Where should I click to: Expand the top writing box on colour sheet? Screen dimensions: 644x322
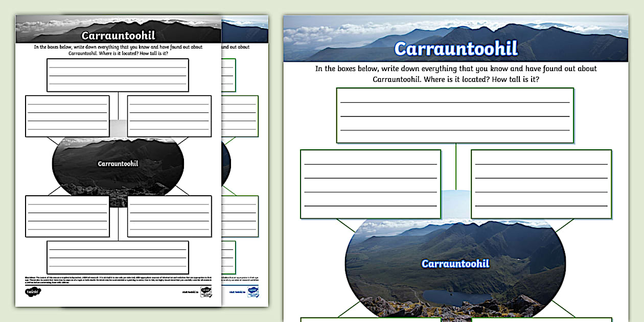[455, 115]
